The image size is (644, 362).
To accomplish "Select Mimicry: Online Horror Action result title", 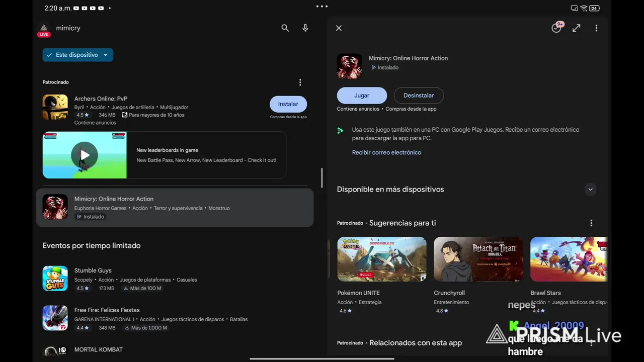I will 114,199.
